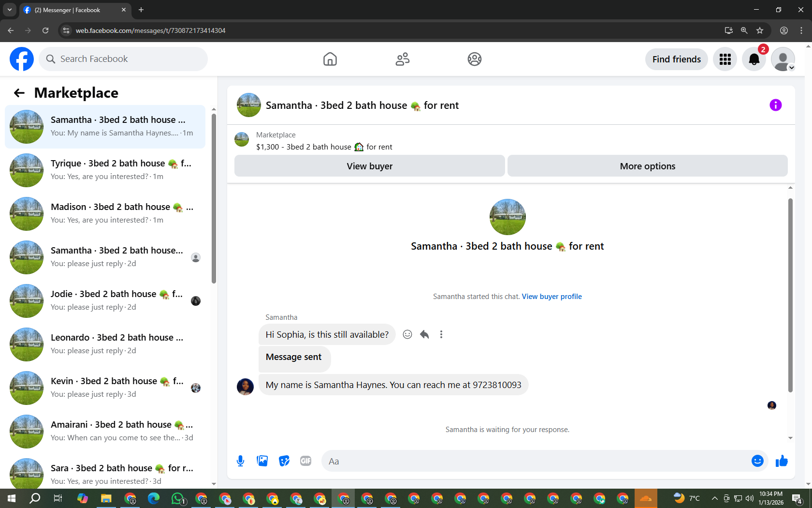Open Leonardo's marketplace conversation
Viewport: 812px width, 508px height.
coord(105,344)
